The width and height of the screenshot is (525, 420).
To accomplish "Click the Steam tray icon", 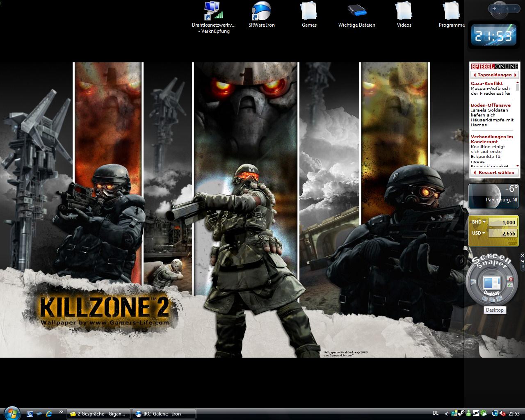I will coord(461,413).
